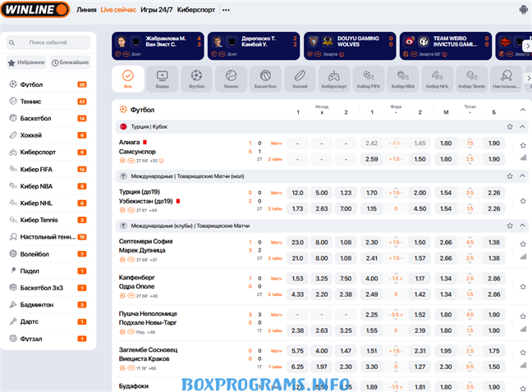Choose the Хоккей filter icon in sport bar
Viewport: 532px width, 392px height.
(x=300, y=78)
